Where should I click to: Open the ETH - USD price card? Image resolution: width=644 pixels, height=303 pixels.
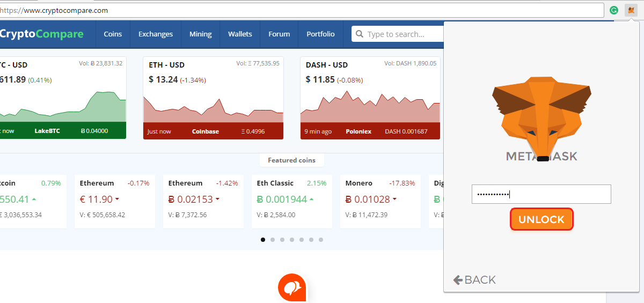(213, 98)
